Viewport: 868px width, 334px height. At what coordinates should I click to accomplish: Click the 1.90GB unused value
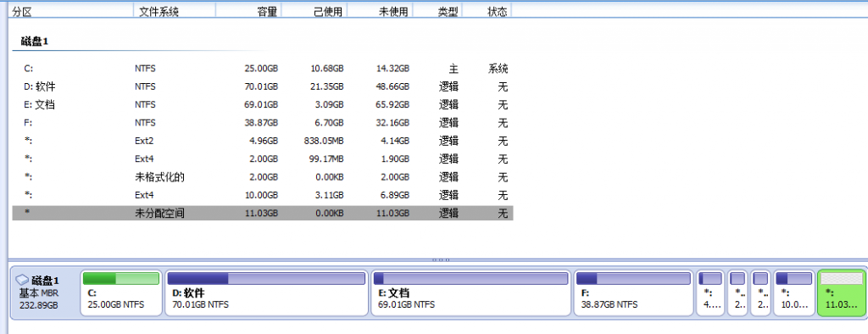coord(395,159)
